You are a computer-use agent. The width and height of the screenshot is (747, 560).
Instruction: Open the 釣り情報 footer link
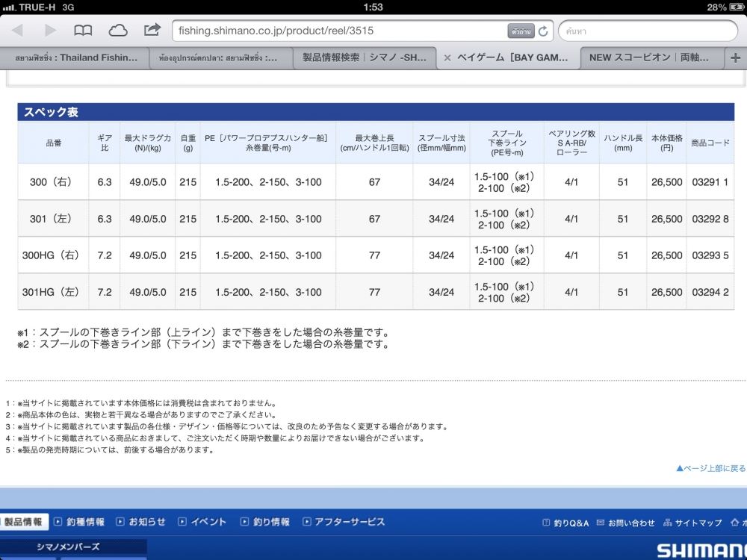click(265, 522)
